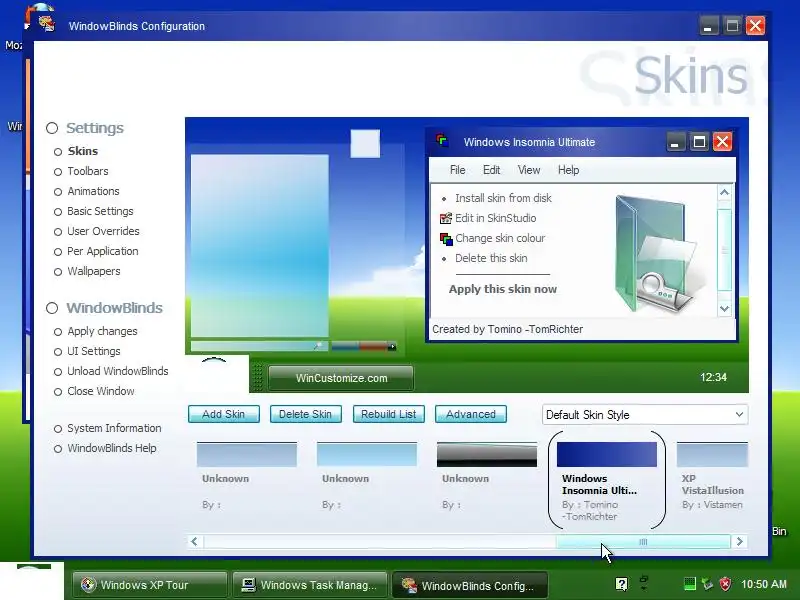This screenshot has height=600, width=800.
Task: Go to Basic Settings
Action: (100, 211)
